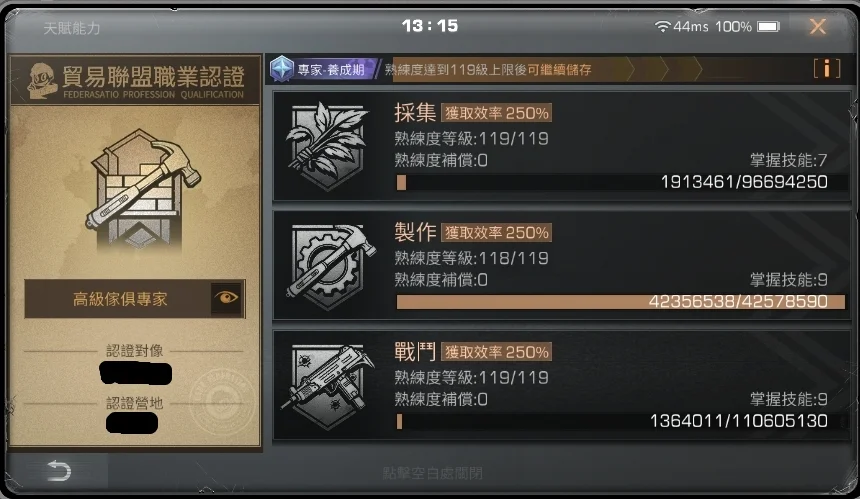Screen dimensions: 860x499
Task: Click the 採集 proficiency progress bar 1913461/96694250
Action: coord(620,182)
